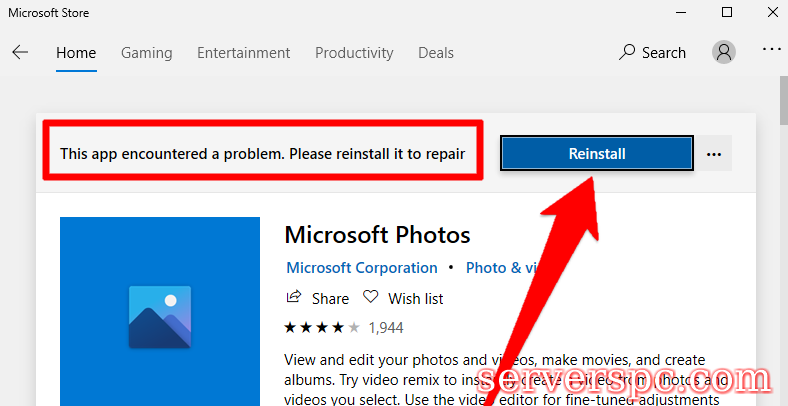
Task: Open the Gaming tab
Action: 147,53
